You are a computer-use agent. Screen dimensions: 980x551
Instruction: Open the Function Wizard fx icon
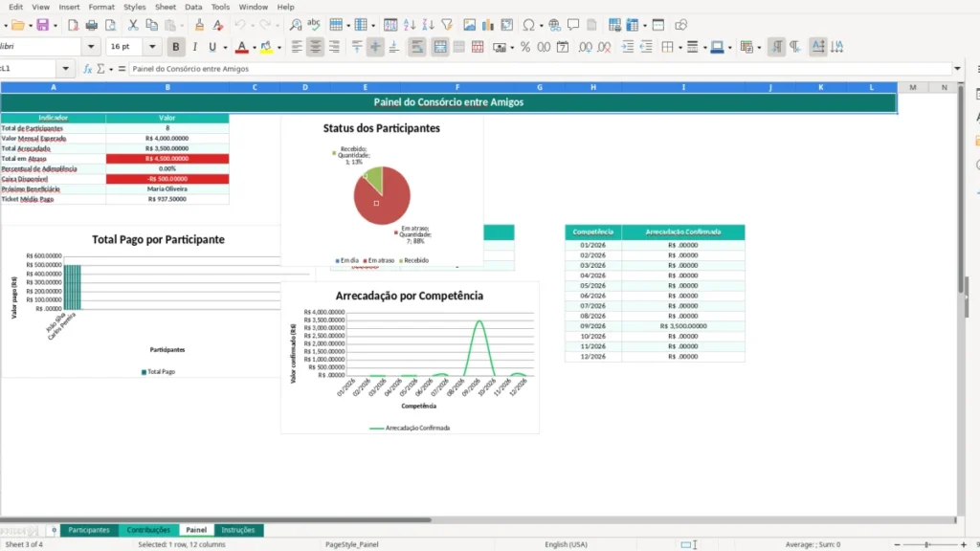pyautogui.click(x=87, y=69)
